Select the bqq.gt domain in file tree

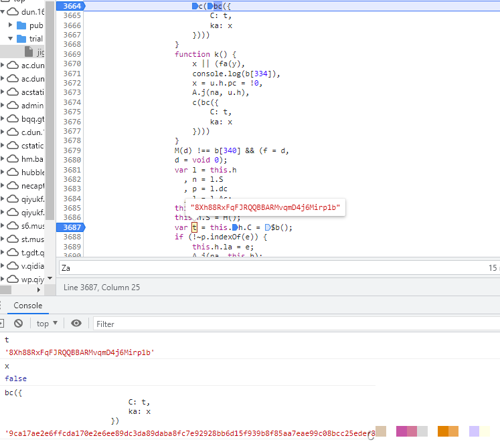(32, 118)
